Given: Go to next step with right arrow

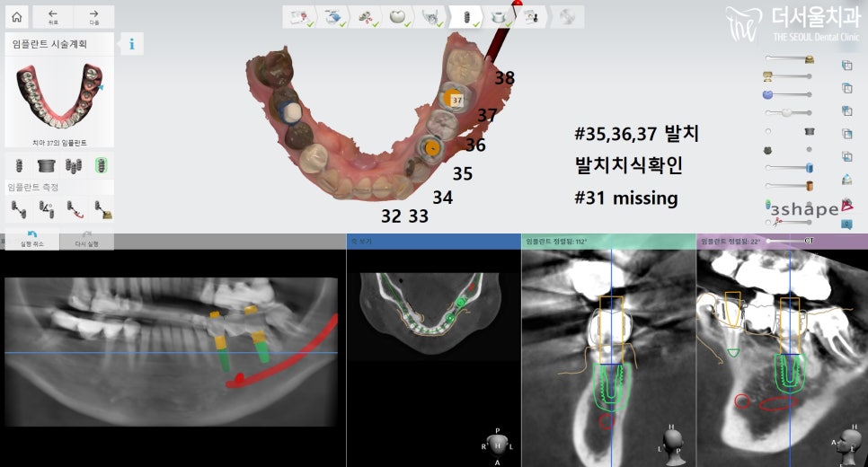Looking at the screenshot, I should pyautogui.click(x=93, y=16).
